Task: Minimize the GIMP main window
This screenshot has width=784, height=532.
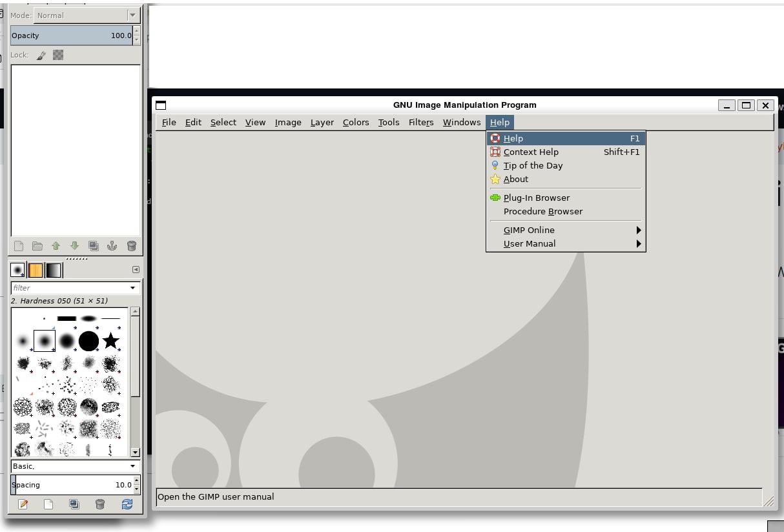Action: [727, 105]
